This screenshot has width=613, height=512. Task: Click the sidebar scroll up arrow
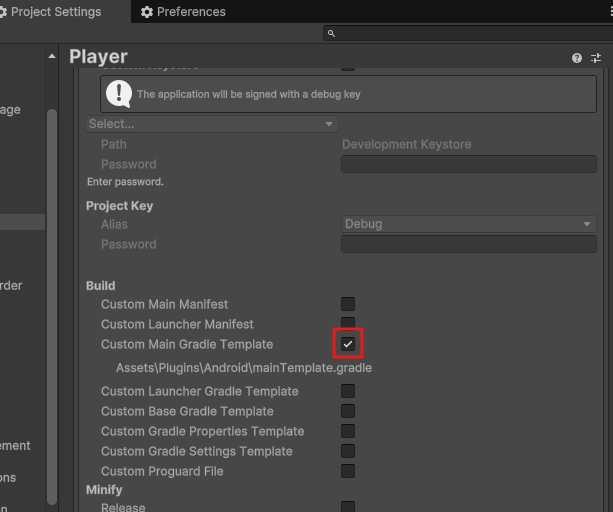coord(52,57)
